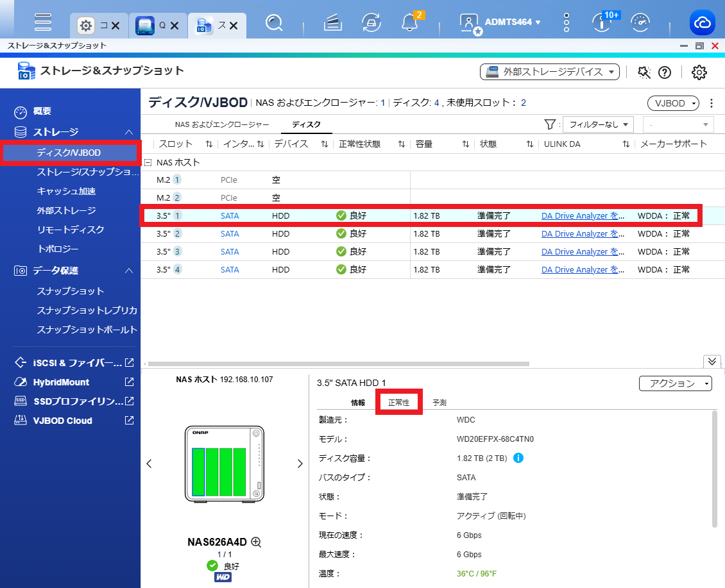The height and width of the screenshot is (588, 725).
Task: Zoom into the NAS626A4D enclosure image
Action: 256,542
